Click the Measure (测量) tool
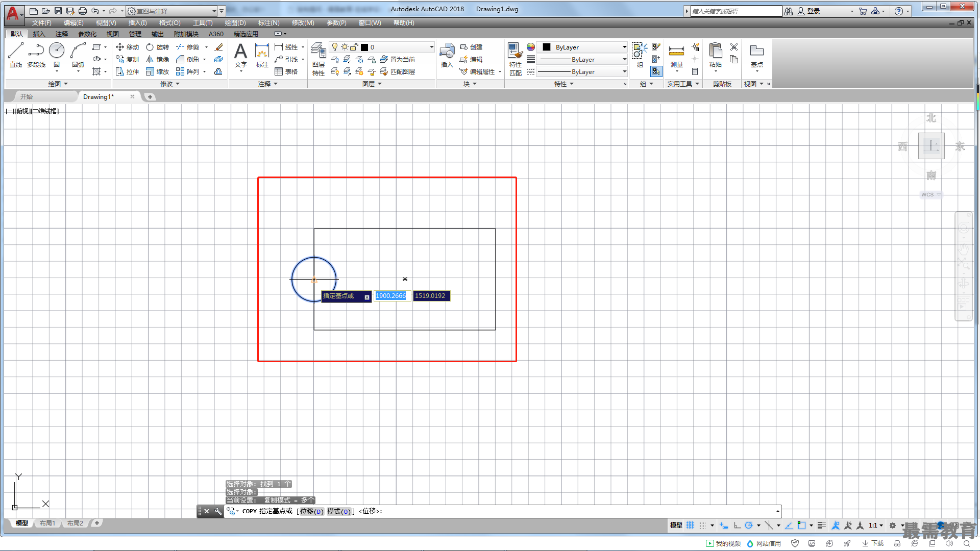Viewport: 980px width, 551px height. pyautogui.click(x=676, y=55)
